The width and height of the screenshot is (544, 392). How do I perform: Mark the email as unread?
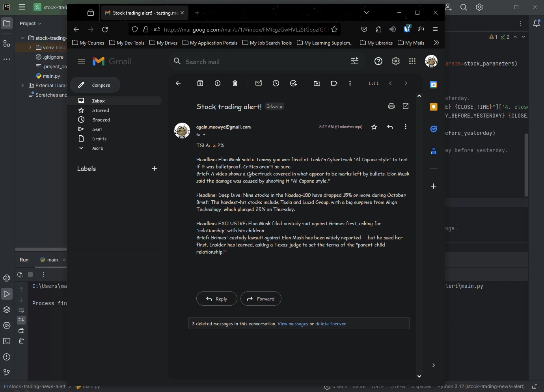click(x=259, y=83)
